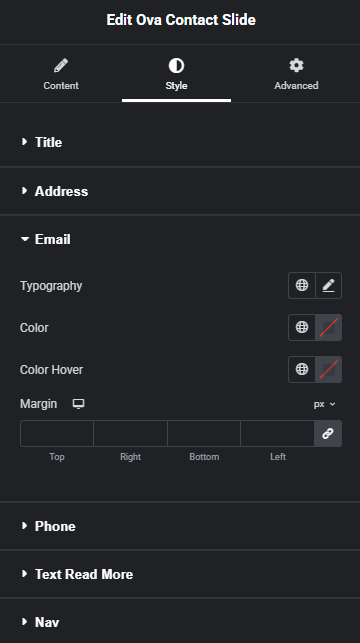Open the Margin px unit dropdown
The height and width of the screenshot is (643, 360).
324,404
